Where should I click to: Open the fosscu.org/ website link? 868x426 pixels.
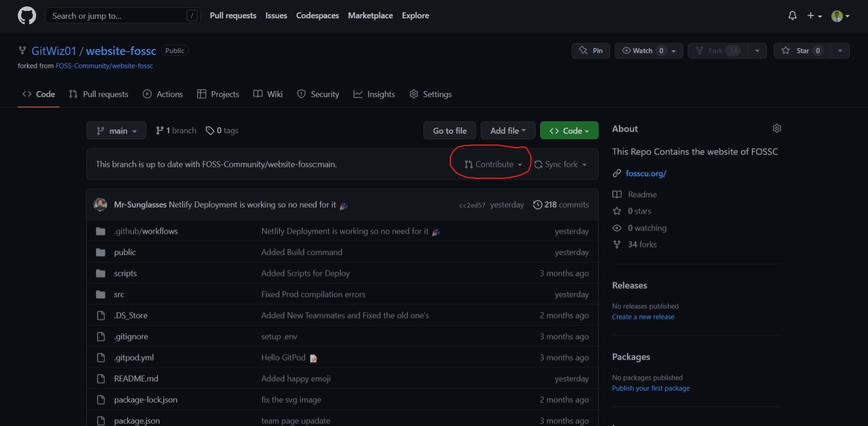646,173
